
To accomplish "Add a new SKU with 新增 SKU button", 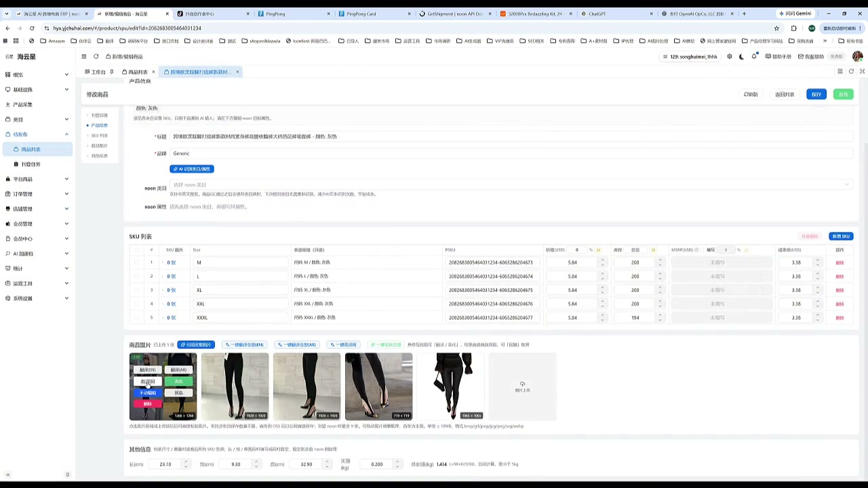I will (841, 236).
